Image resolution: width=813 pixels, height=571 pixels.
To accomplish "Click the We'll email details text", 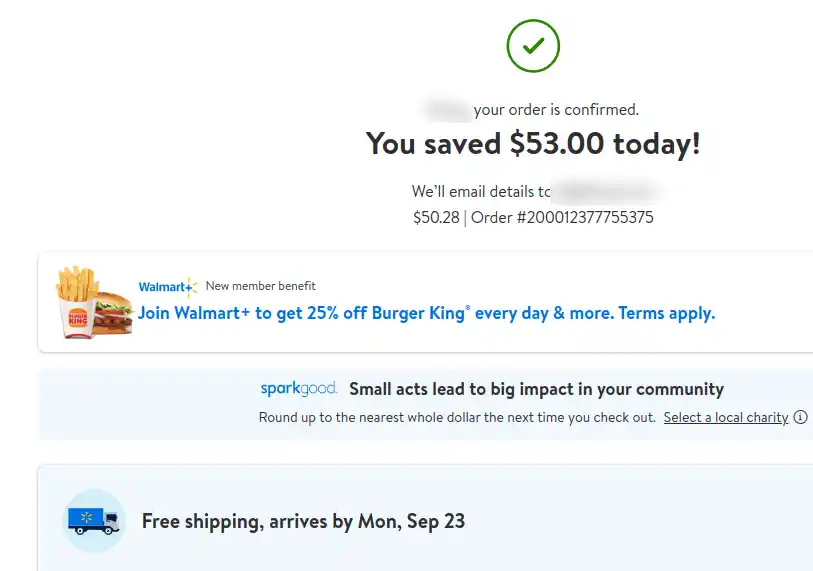I will click(x=481, y=192).
